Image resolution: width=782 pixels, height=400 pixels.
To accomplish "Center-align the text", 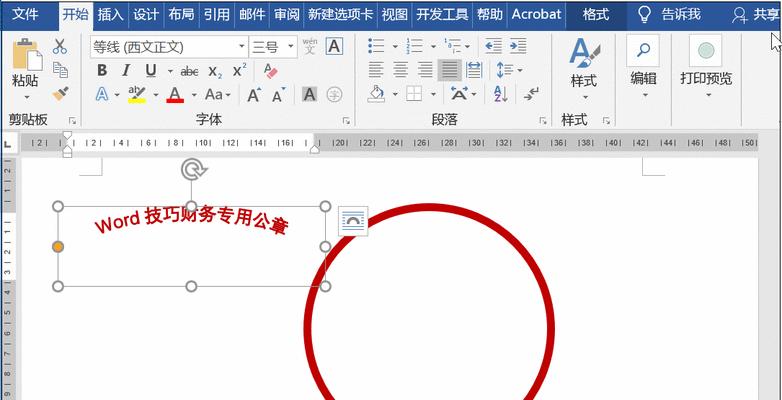I will pyautogui.click(x=400, y=70).
